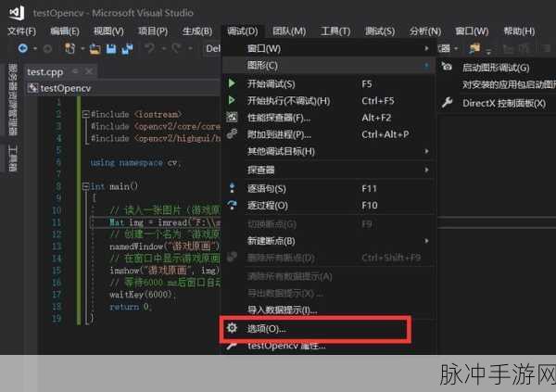556x392 pixels.
Task: Click the testOpencv scope dropdown field
Action: click(123, 88)
